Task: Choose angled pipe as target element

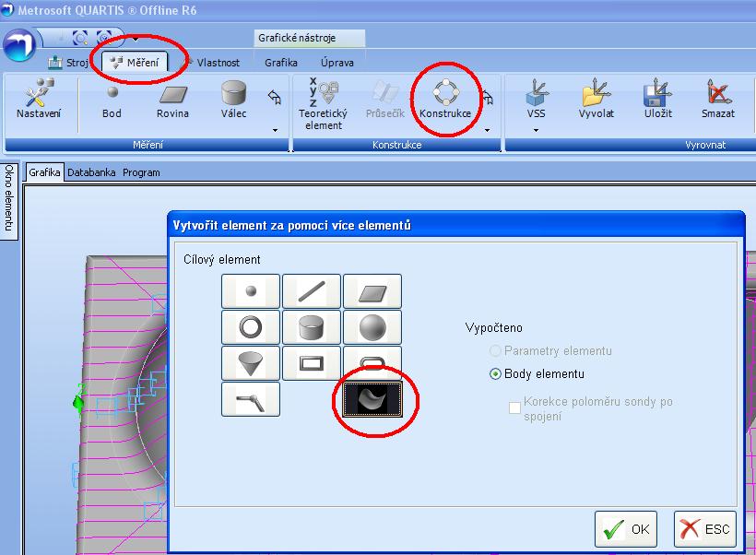Action: point(251,399)
